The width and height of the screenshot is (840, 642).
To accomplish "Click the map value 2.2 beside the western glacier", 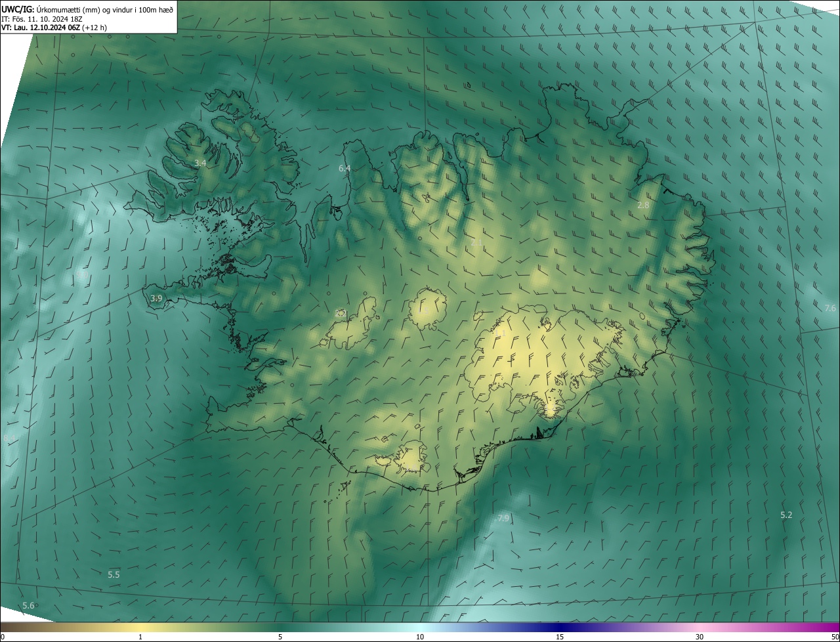I will pos(341,314).
